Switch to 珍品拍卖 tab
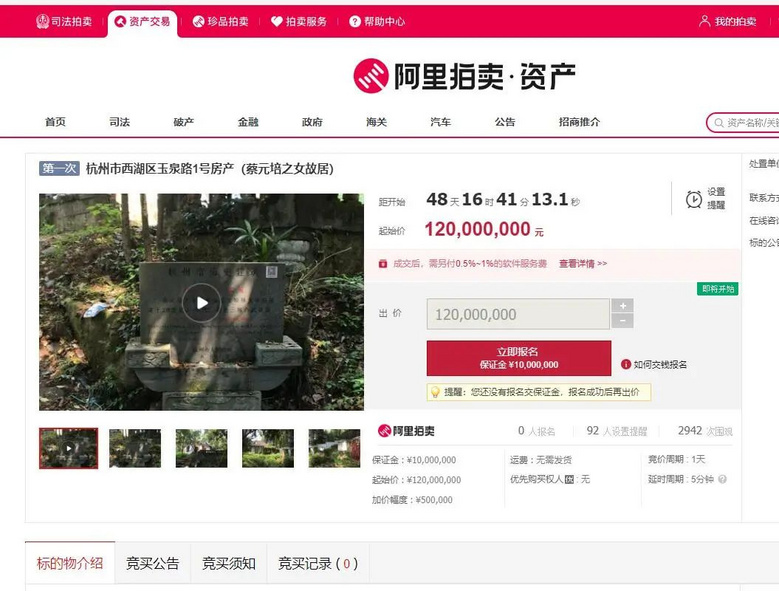779x591 pixels. pos(220,21)
